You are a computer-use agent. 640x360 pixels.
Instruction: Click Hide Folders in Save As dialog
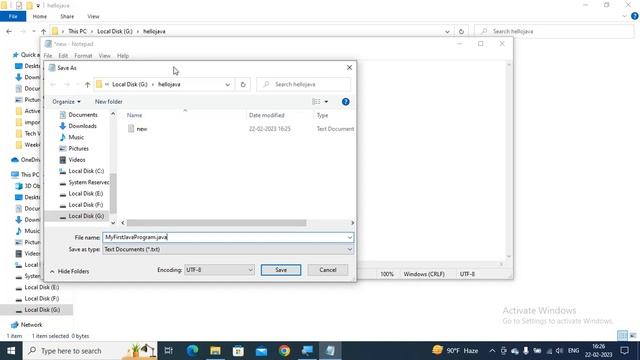click(x=69, y=271)
